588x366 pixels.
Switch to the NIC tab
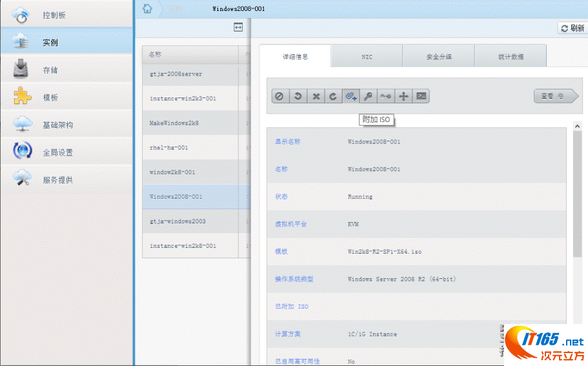(x=367, y=57)
